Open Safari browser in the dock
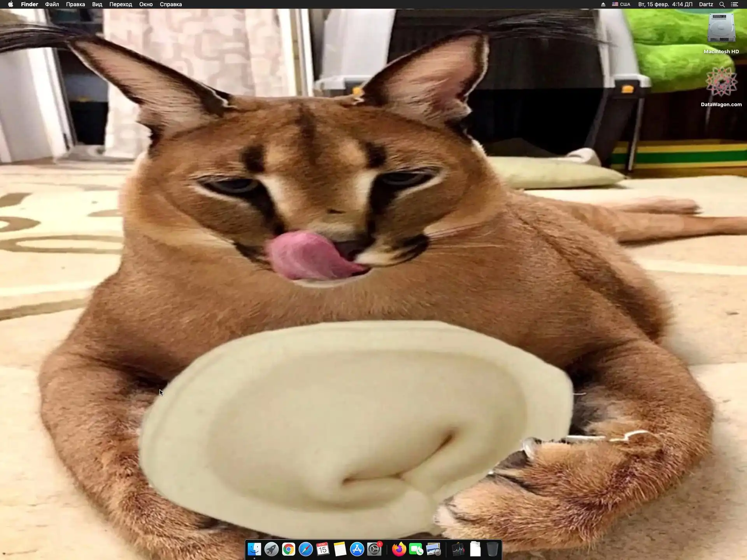Image resolution: width=747 pixels, height=560 pixels. [x=306, y=549]
